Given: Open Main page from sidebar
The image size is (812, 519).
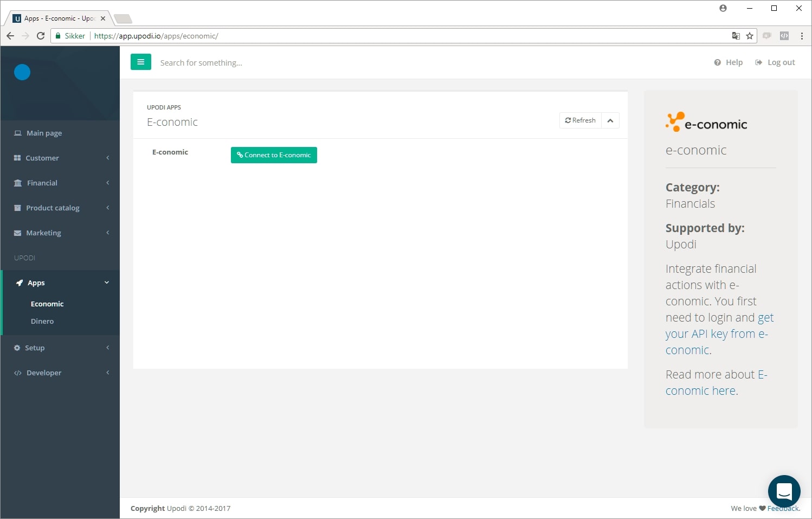Looking at the screenshot, I should (x=60, y=133).
